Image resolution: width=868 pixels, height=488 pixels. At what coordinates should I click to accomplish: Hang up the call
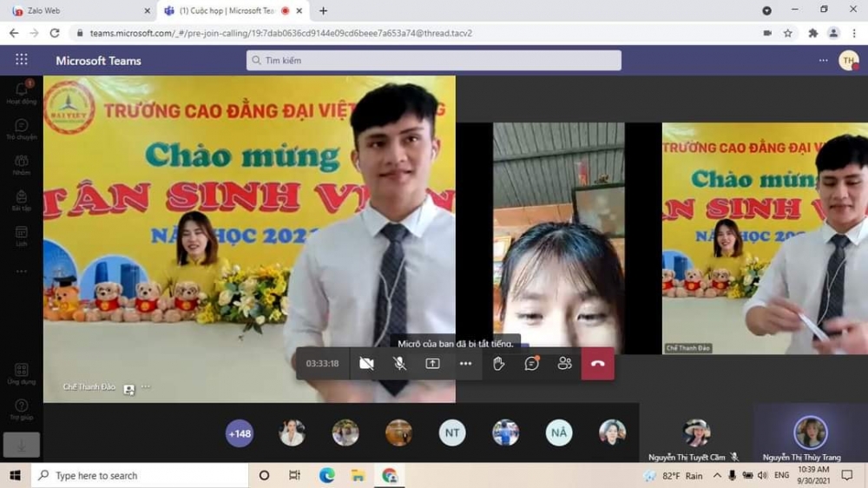tap(598, 363)
